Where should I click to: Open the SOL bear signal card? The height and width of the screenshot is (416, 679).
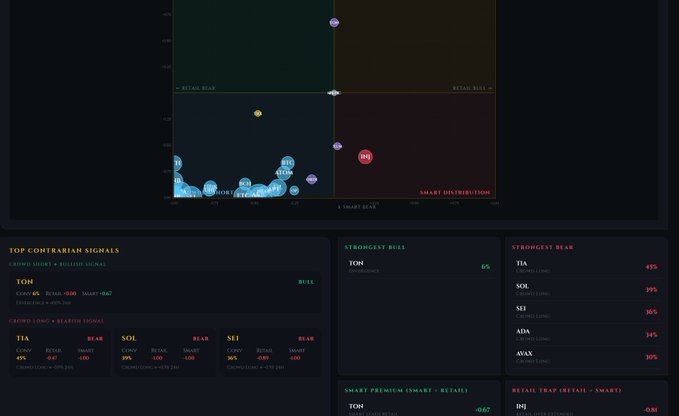click(x=165, y=352)
